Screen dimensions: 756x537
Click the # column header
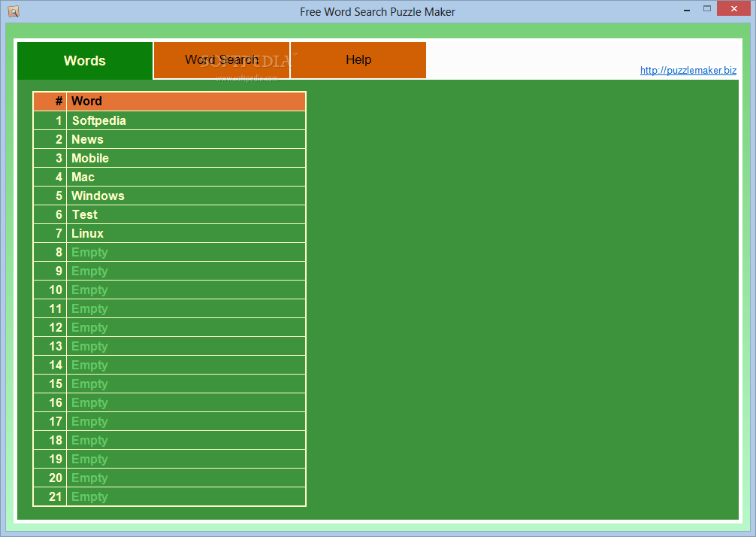click(x=50, y=102)
